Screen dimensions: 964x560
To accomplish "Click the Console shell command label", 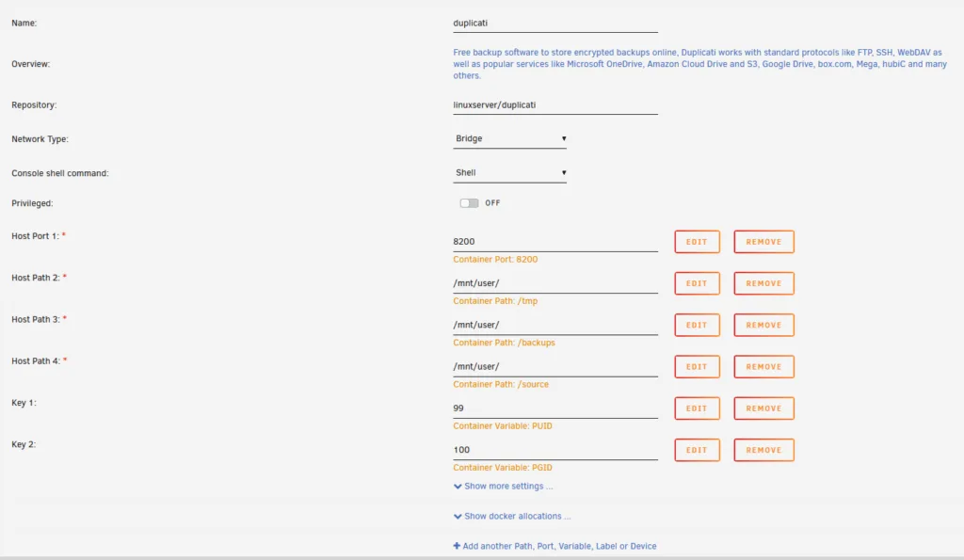I will click(x=60, y=173).
